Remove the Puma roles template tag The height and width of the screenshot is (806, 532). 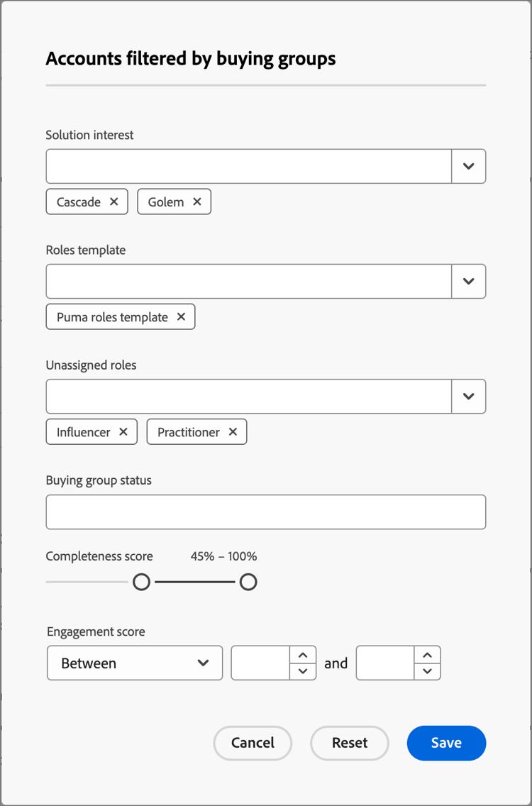pyautogui.click(x=182, y=316)
